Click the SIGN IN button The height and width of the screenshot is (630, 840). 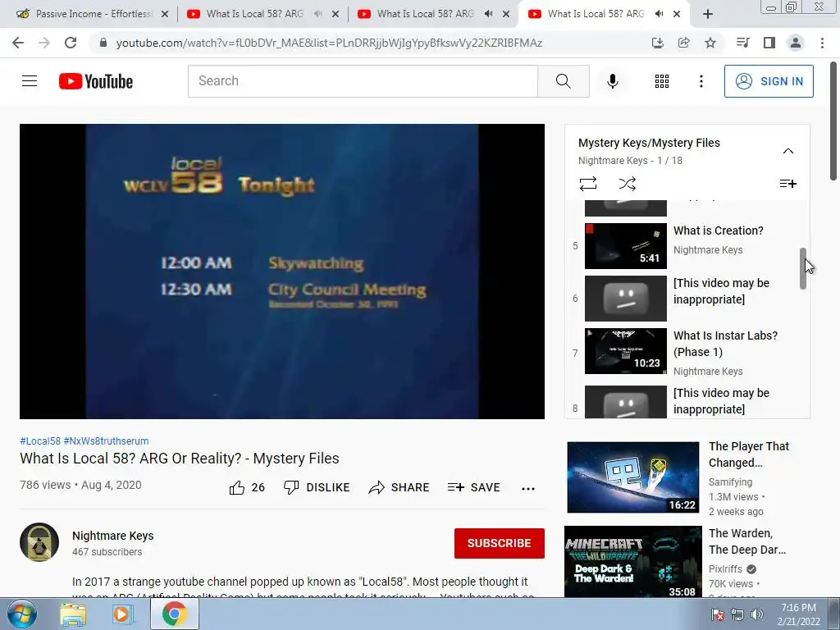[x=768, y=81]
